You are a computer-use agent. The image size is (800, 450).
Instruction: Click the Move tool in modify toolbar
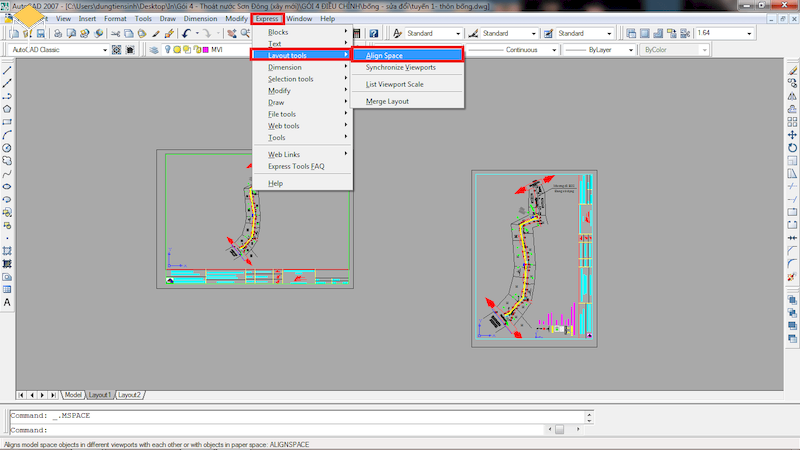[792, 135]
